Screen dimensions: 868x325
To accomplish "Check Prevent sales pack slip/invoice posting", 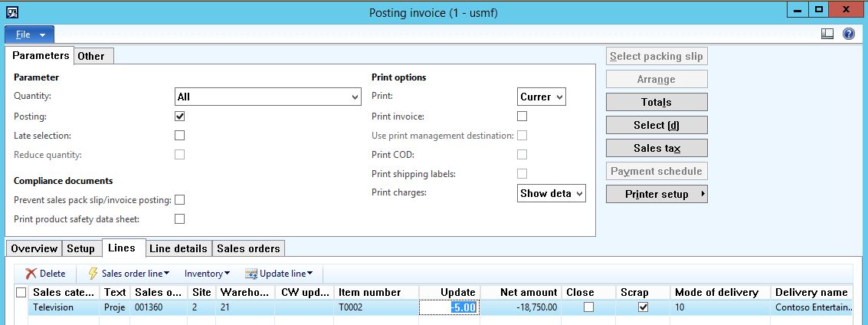I will point(179,200).
